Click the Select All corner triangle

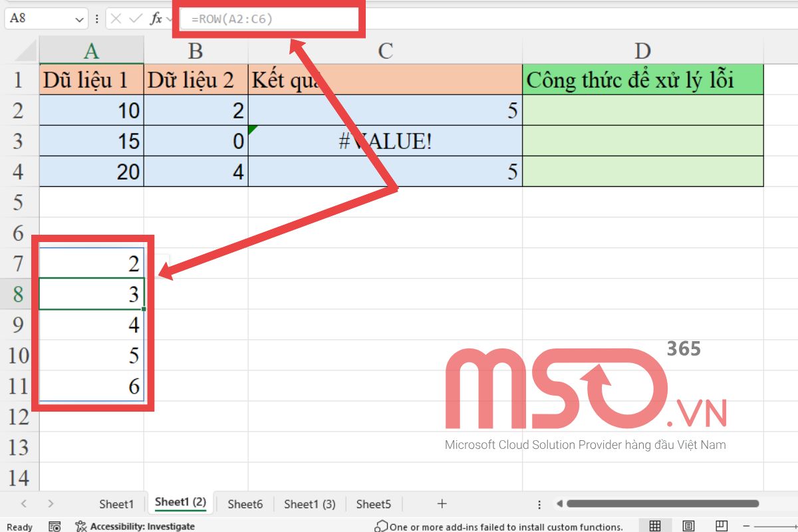click(25, 51)
